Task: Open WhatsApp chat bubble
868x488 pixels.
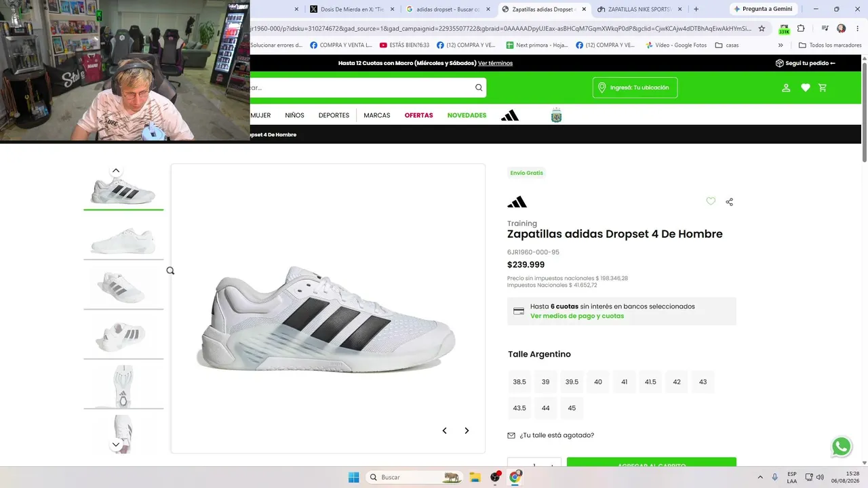Action: click(842, 447)
